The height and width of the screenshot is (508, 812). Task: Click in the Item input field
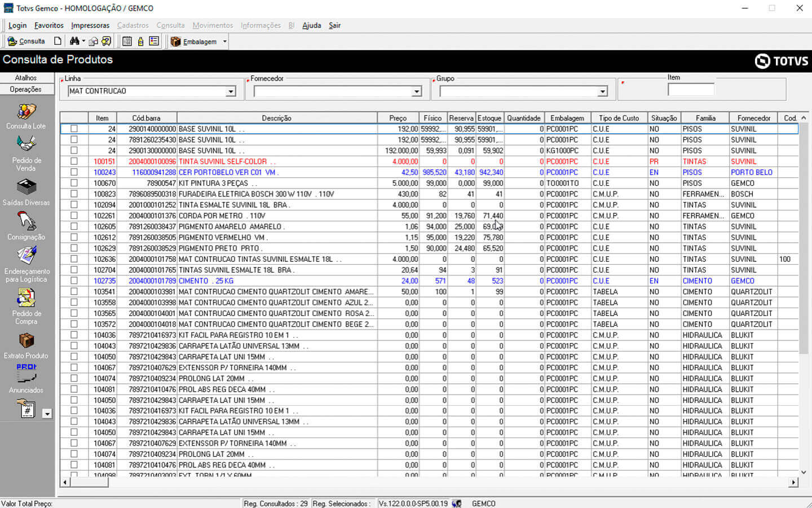(x=690, y=90)
